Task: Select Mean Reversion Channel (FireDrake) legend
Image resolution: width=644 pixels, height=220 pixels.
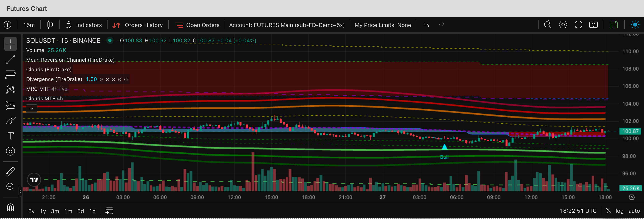Action: [70, 60]
